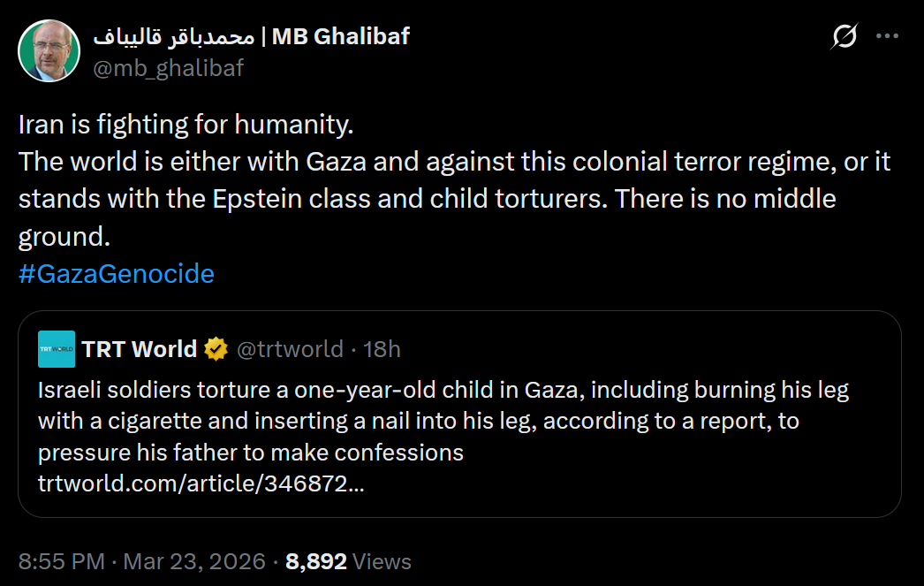
Task: Open the Grok explain-post icon
Action: pos(844,37)
